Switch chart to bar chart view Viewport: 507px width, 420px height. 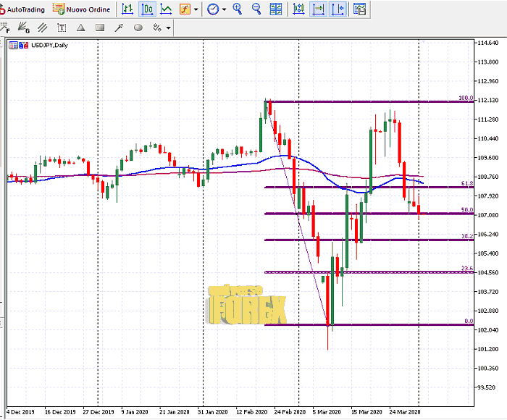pos(127,9)
